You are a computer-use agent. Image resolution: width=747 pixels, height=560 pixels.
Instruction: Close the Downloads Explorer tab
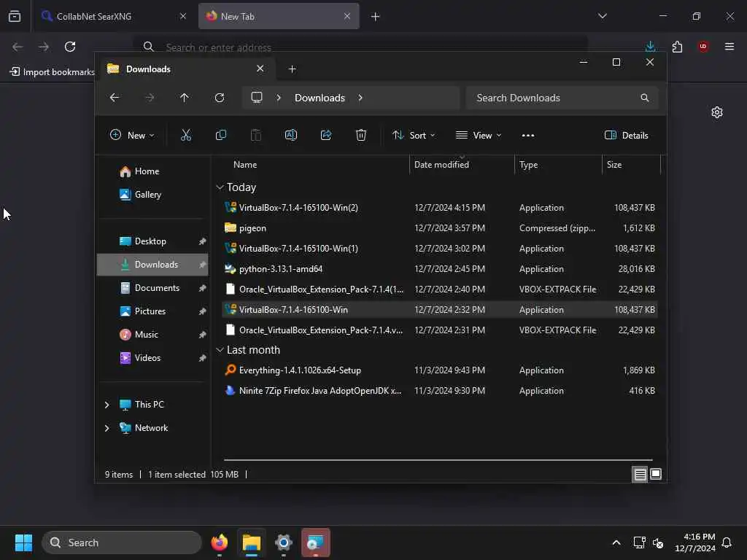point(260,69)
